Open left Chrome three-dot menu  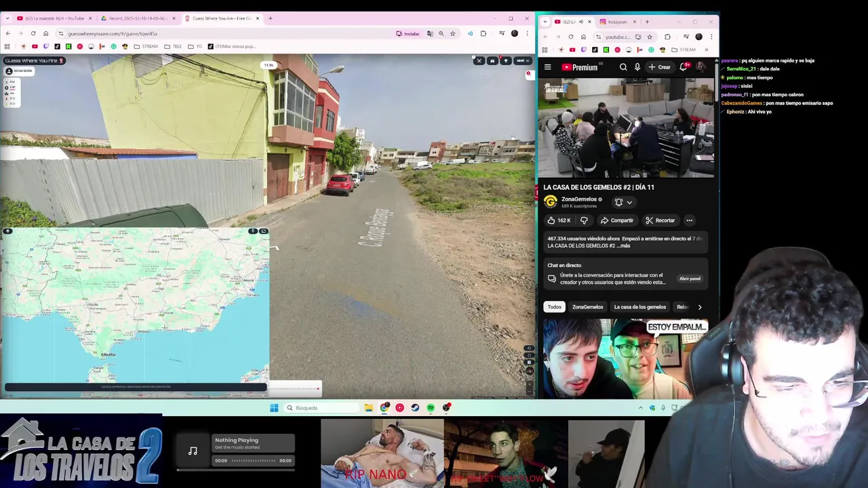tap(527, 33)
